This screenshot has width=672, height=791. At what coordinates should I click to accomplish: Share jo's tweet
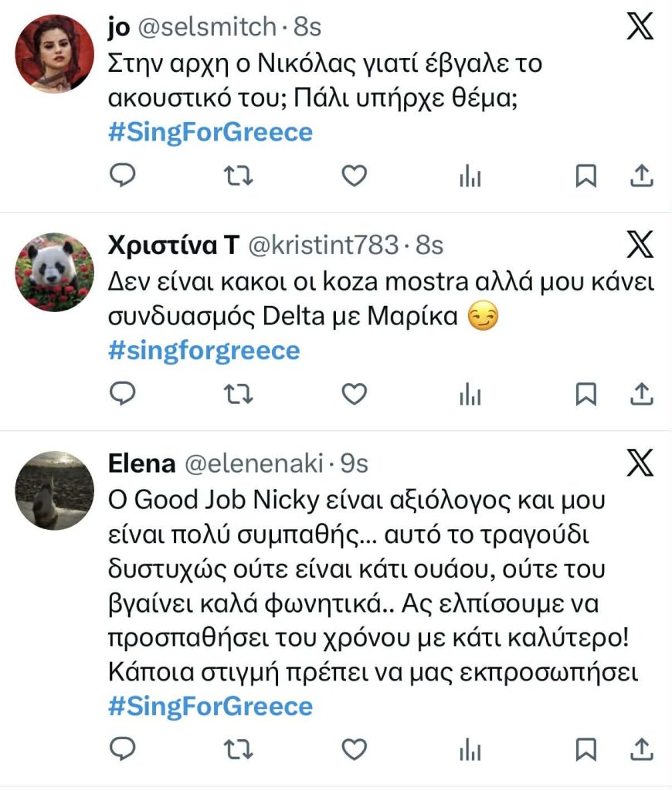[642, 177]
